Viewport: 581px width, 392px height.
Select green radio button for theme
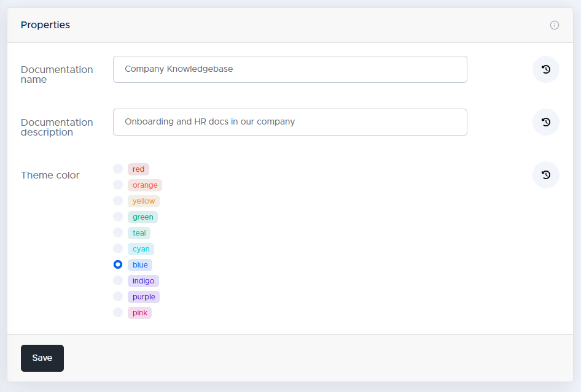coord(118,217)
